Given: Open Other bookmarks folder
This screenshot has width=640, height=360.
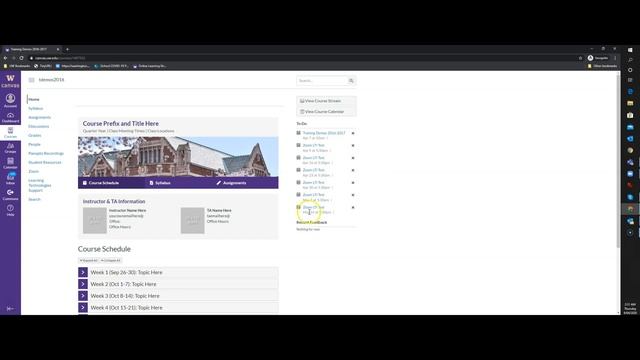Looking at the screenshot, I should click(602, 66).
